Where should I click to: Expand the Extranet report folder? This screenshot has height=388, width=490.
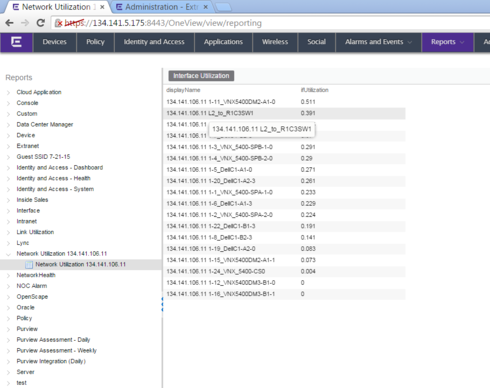click(8, 146)
